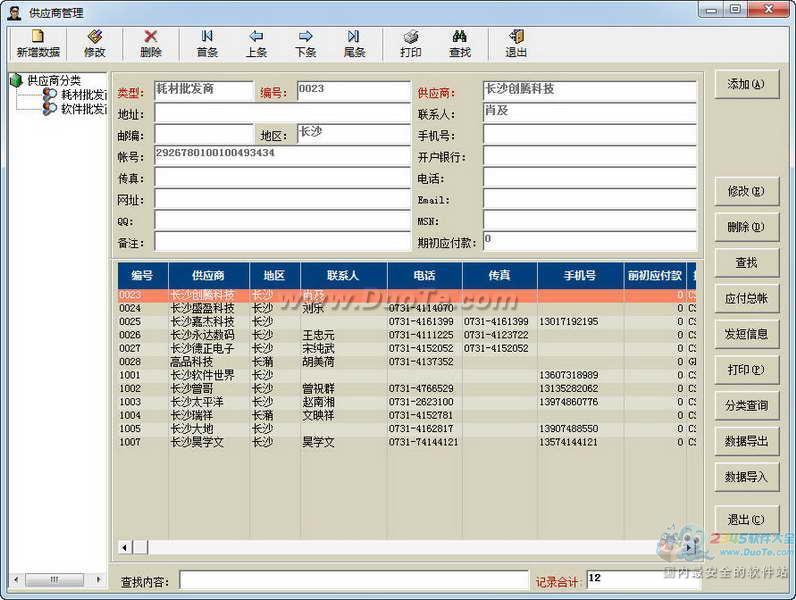Screen dimensions: 796x600
Task: Select table row 1003 长沙太平洋
Action: (407, 402)
